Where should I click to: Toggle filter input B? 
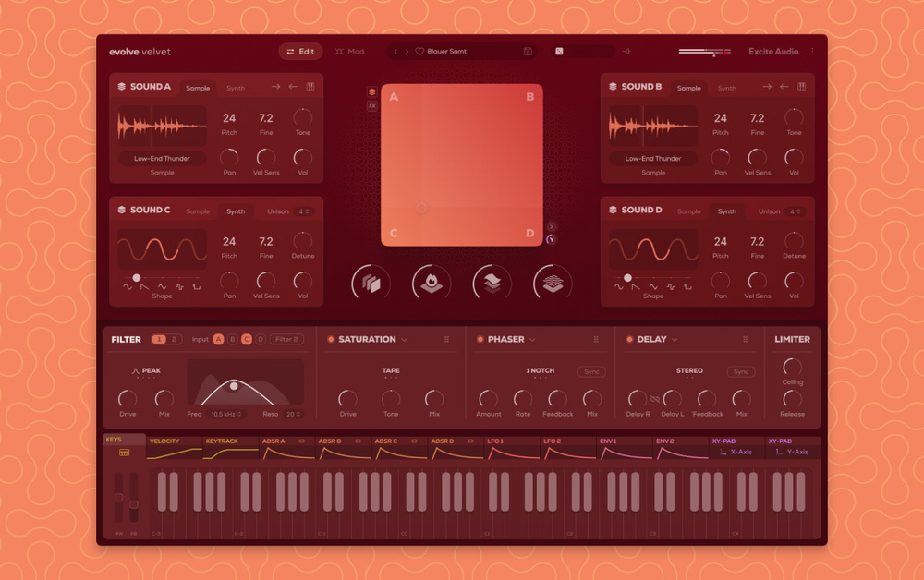click(x=233, y=339)
